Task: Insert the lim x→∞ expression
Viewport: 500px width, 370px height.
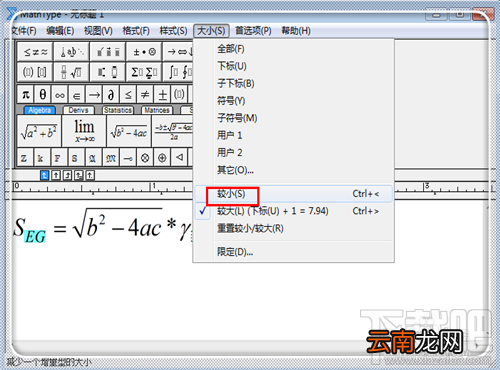Action: [84, 131]
